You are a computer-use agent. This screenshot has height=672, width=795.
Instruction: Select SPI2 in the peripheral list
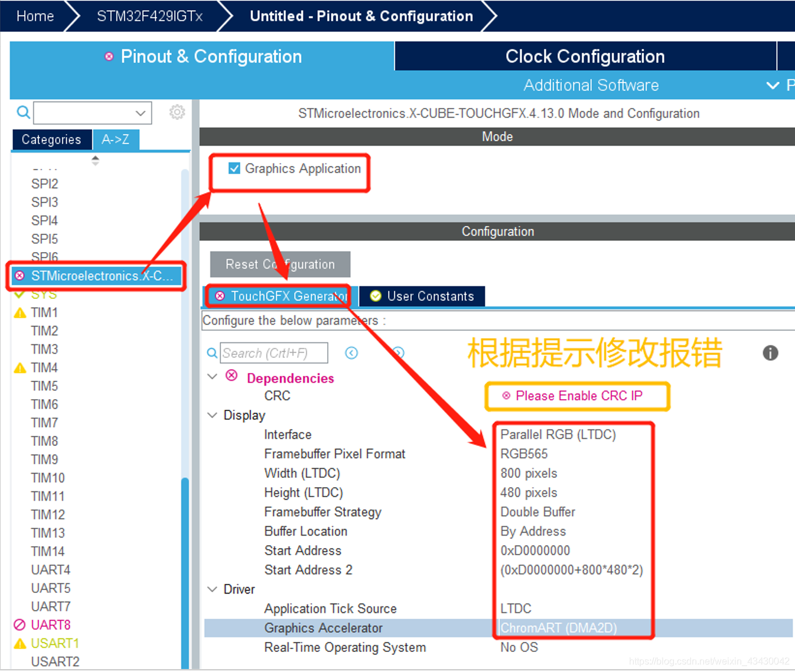point(45,184)
